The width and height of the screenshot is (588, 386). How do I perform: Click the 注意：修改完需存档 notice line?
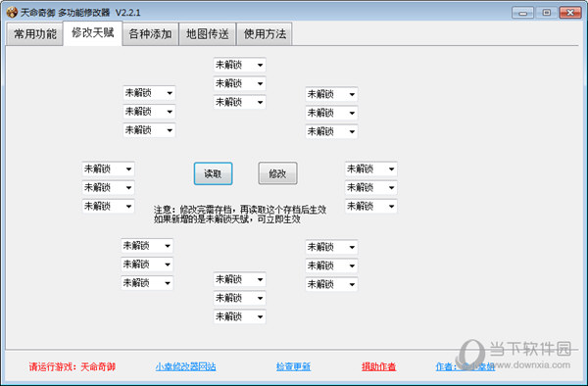[240, 210]
